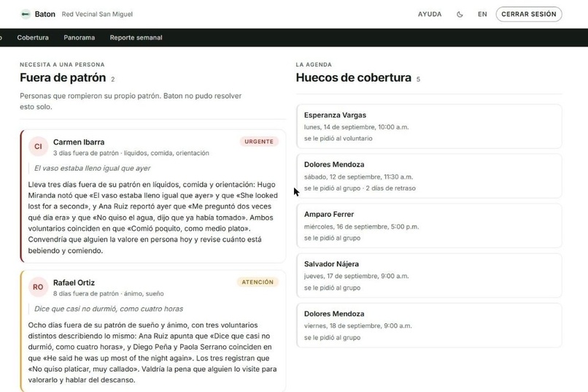
Task: Click 'miércoles, 16 de septiembre, 5:00 p.m.'
Action: pos(362,227)
